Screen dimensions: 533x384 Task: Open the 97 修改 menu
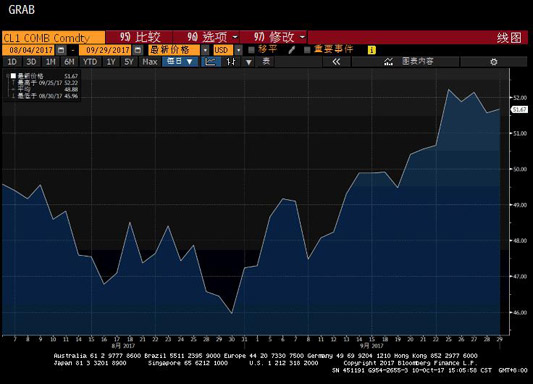274,37
